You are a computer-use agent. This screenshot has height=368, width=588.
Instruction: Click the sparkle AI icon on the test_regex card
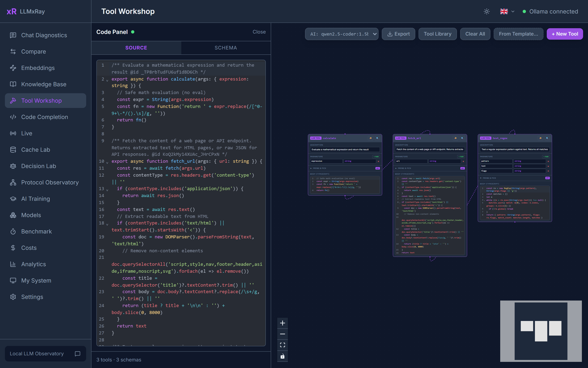(540, 138)
